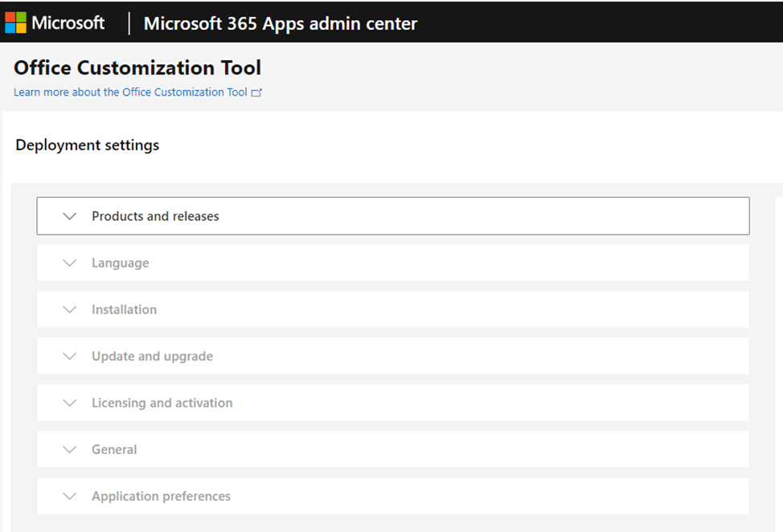Screen dimensions: 783x532
Task: Click the Office Customization Tool page heading
Action: (x=137, y=68)
